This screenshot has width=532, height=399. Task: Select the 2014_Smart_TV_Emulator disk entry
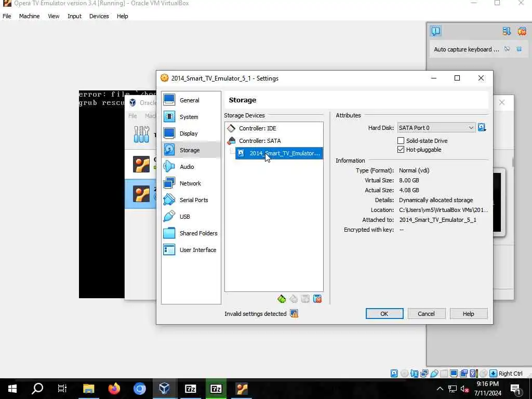[x=279, y=153]
